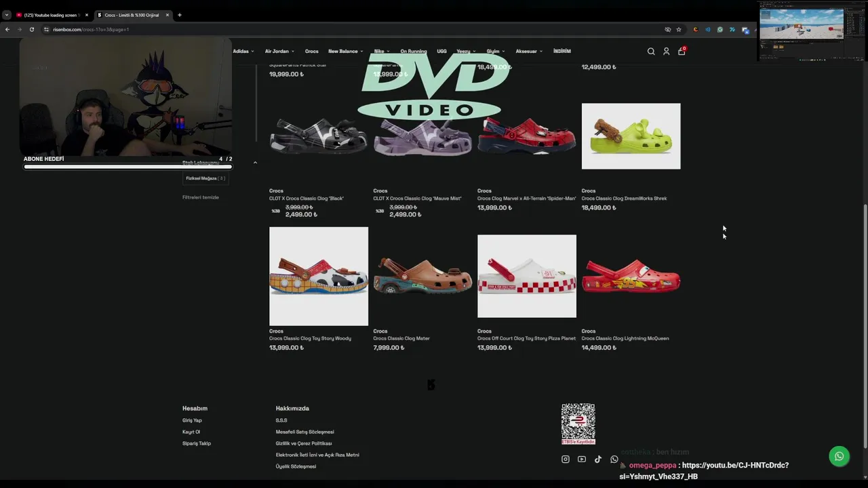The height and width of the screenshot is (488, 868).
Task: Open Kayıt Ol link
Action: pos(191,432)
